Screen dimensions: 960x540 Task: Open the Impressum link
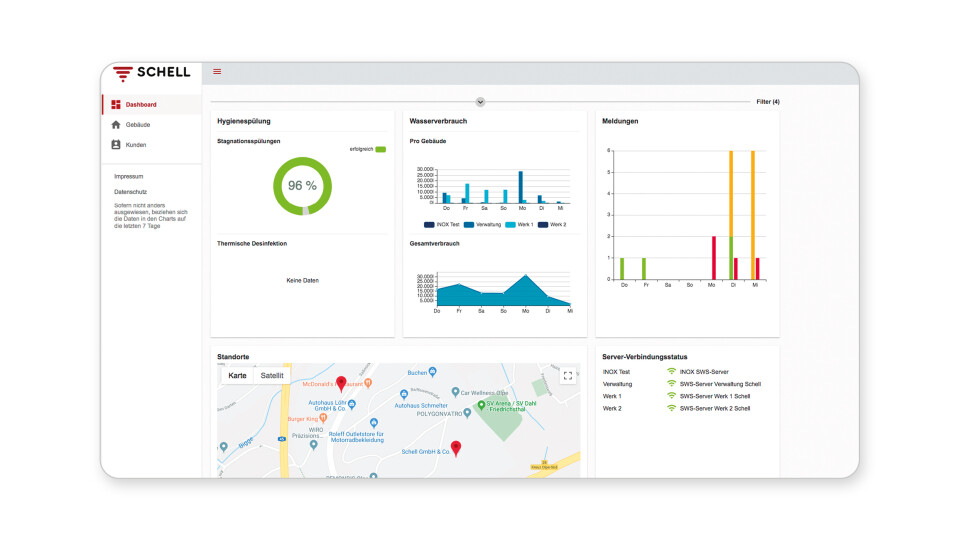[128, 176]
